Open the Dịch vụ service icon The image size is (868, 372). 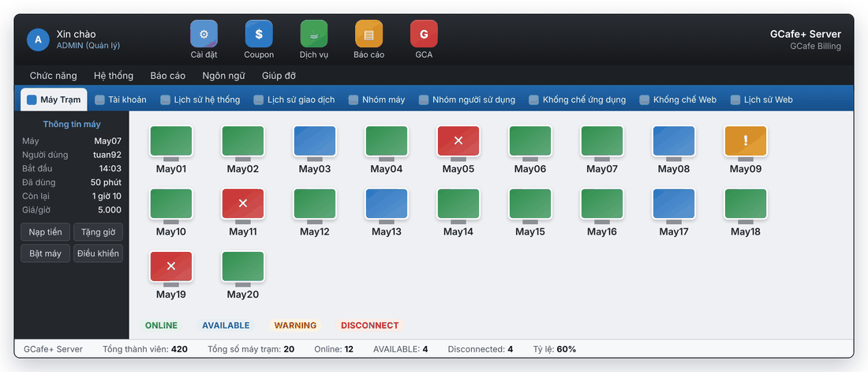(x=314, y=34)
